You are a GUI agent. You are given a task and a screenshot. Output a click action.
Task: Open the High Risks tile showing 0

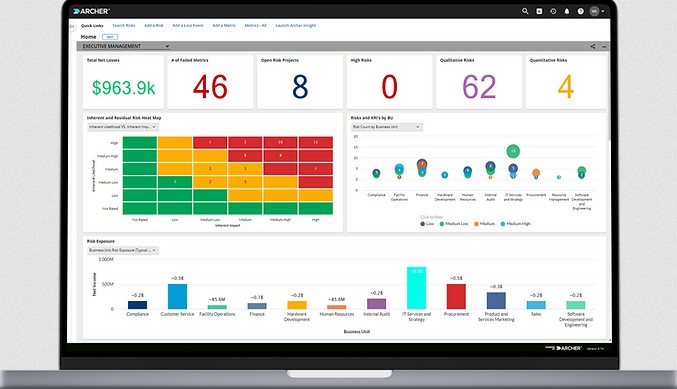coord(389,82)
